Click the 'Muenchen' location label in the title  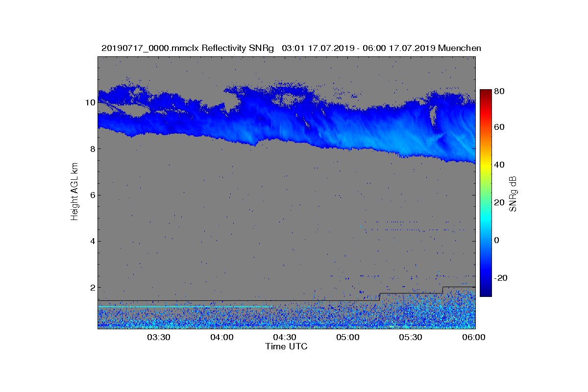(460, 48)
